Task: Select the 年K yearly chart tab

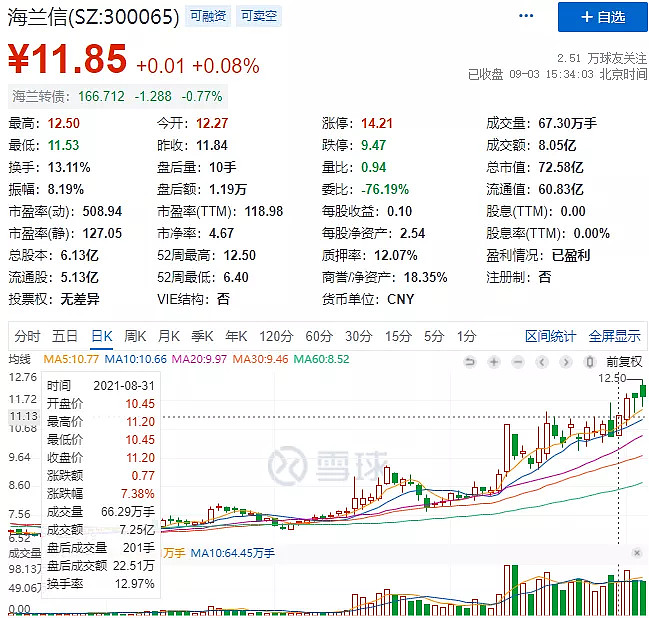Action: click(x=236, y=336)
